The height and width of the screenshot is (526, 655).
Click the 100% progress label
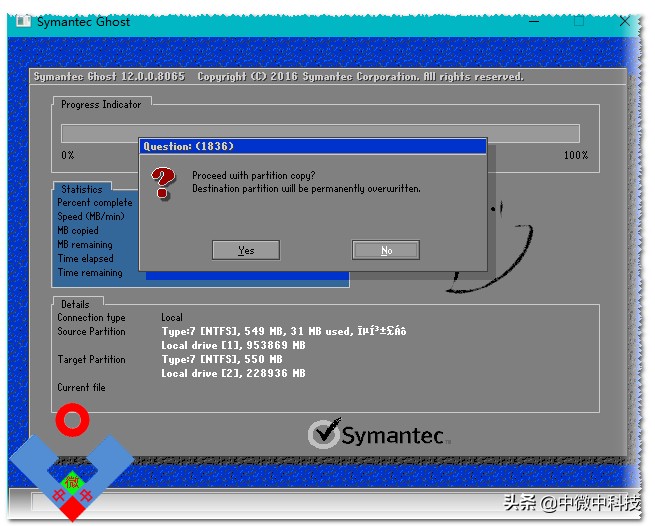[576, 155]
